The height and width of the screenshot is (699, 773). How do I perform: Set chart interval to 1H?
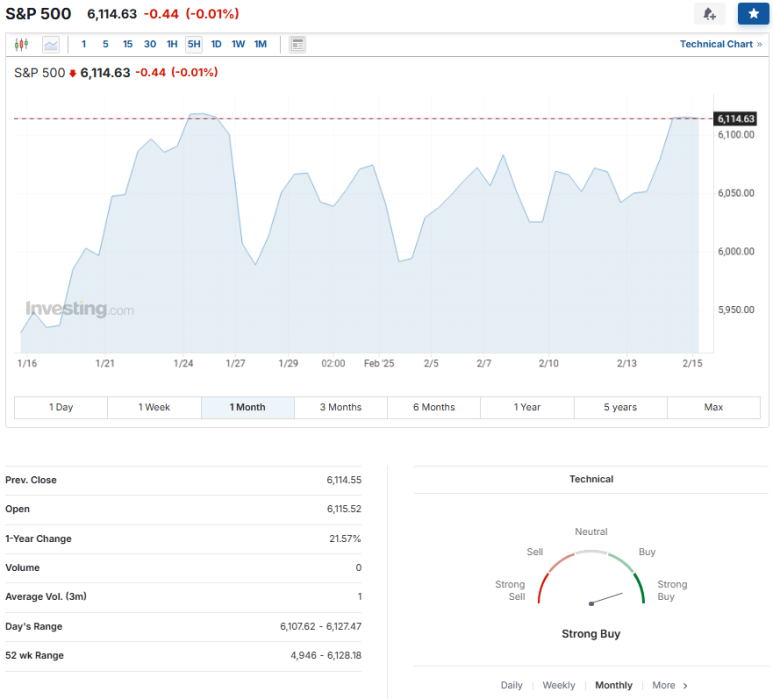(172, 44)
